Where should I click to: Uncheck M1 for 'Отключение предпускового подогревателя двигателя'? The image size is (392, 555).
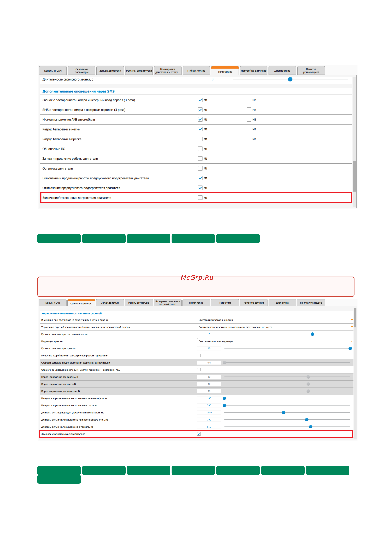pyautogui.click(x=200, y=188)
